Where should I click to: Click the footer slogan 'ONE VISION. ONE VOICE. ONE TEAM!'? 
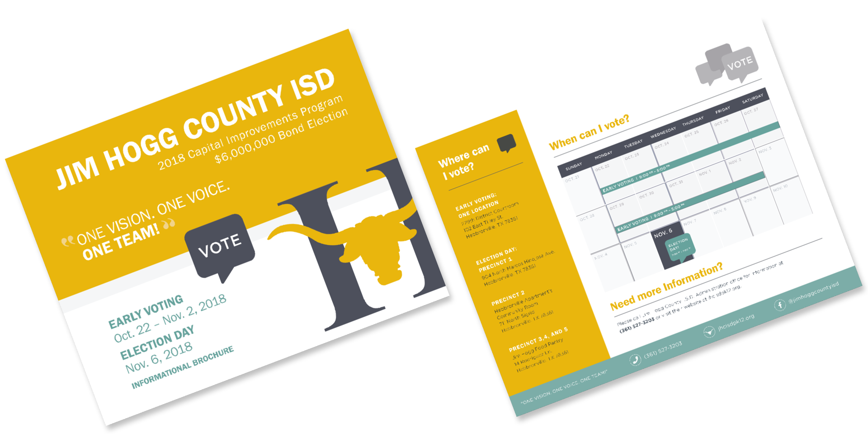[x=564, y=386]
